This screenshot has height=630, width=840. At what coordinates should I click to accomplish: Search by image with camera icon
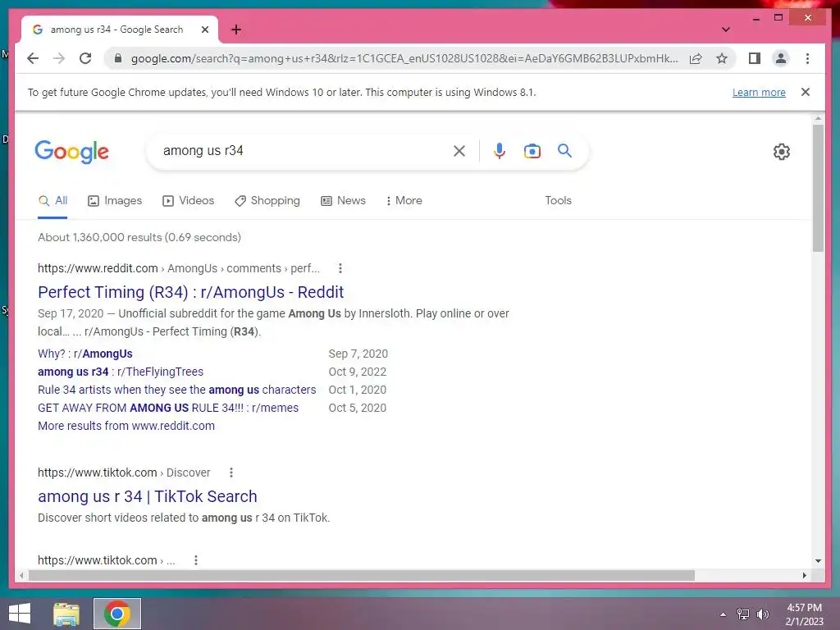tap(532, 151)
